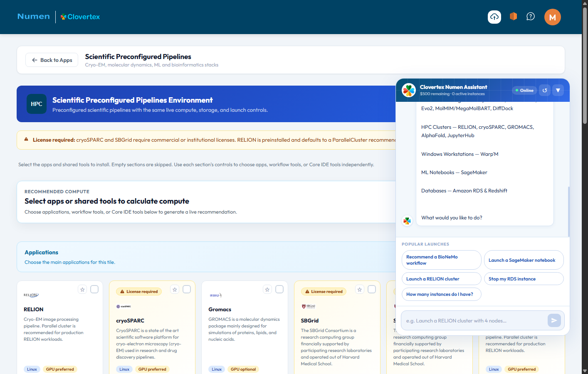Viewport: 588px width, 374px height.
Task: Click Stop my RDS instance suggestion
Action: point(524,279)
